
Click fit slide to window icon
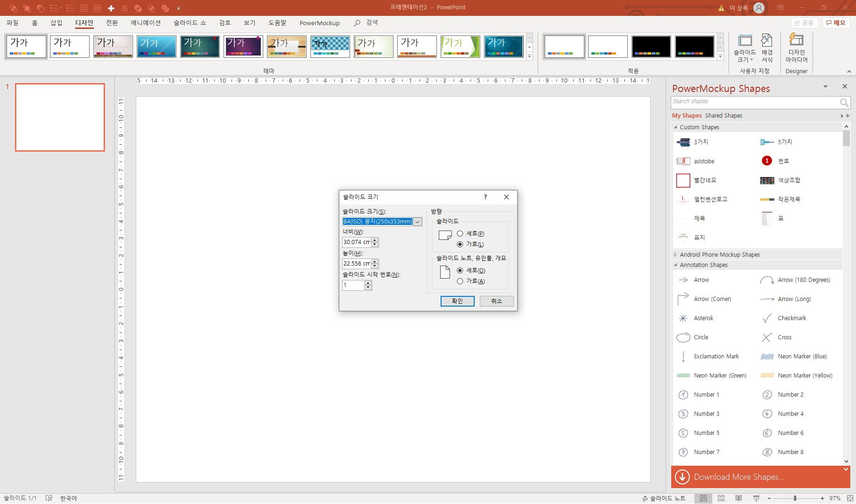850,498
